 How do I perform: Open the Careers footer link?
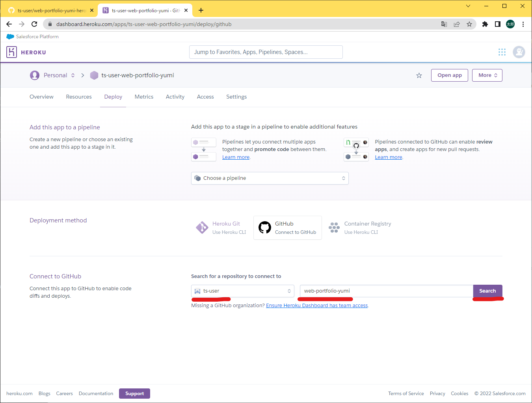pos(64,394)
